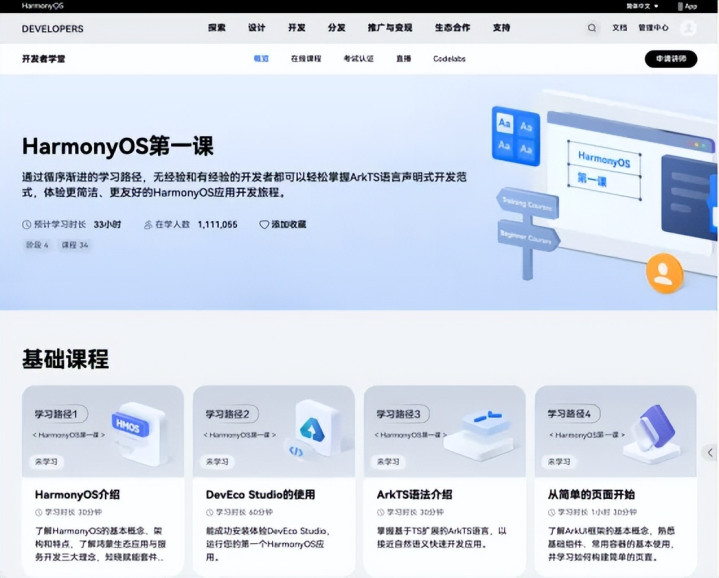Click the 学习时长 60分钟 text
Screen dimensions: 719x578
[x=244, y=512]
